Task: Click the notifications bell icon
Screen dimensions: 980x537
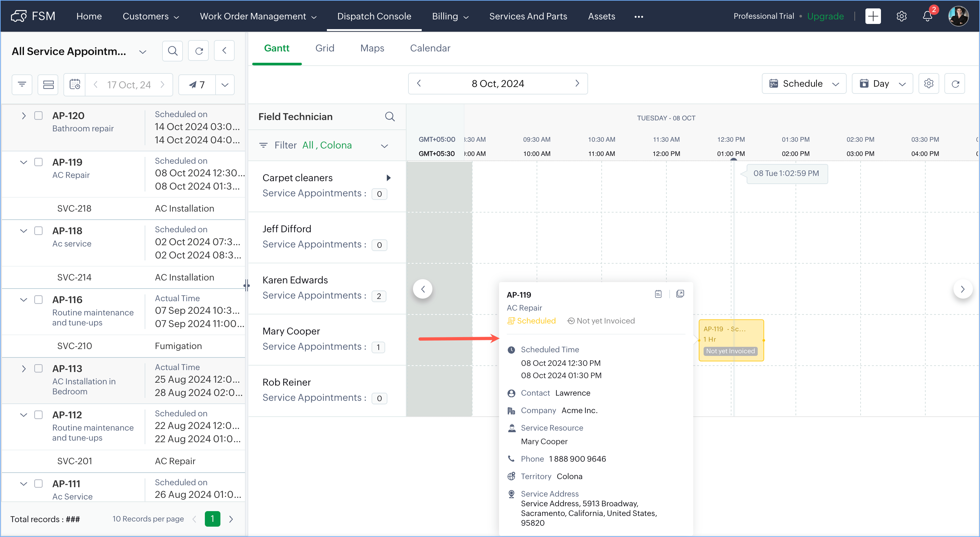Action: tap(928, 16)
